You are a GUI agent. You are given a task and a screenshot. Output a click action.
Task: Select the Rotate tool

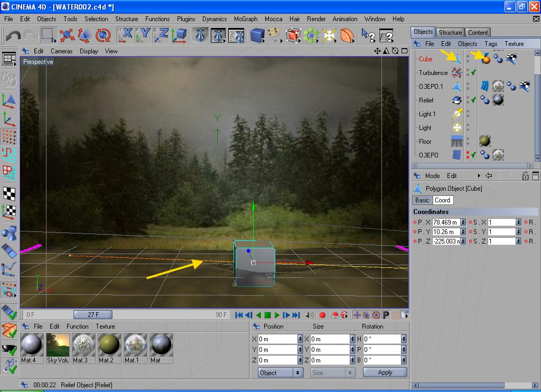103,35
